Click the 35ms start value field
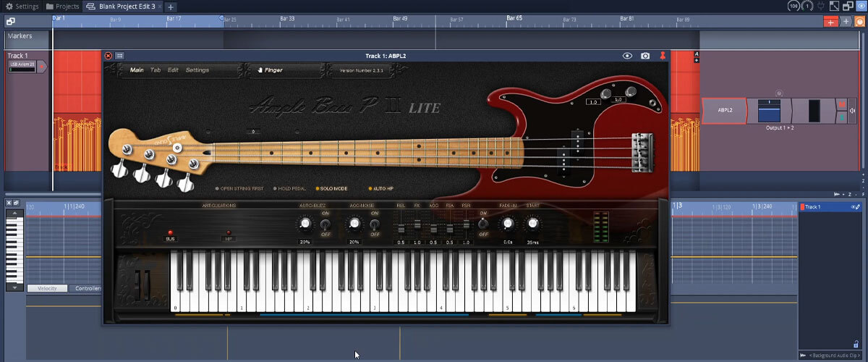Image resolution: width=868 pixels, height=362 pixels. click(x=532, y=243)
